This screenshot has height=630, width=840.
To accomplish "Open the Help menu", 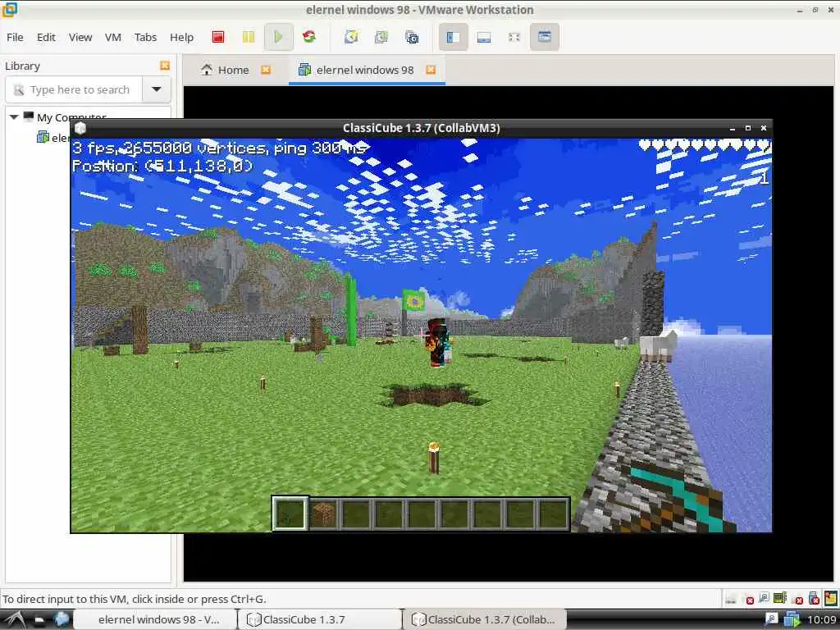I will click(181, 37).
